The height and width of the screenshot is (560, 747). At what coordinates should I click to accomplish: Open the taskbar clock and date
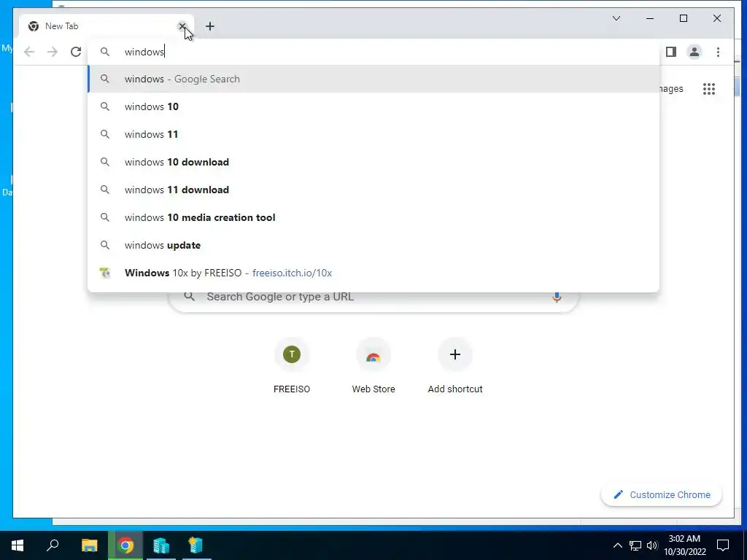(684, 545)
